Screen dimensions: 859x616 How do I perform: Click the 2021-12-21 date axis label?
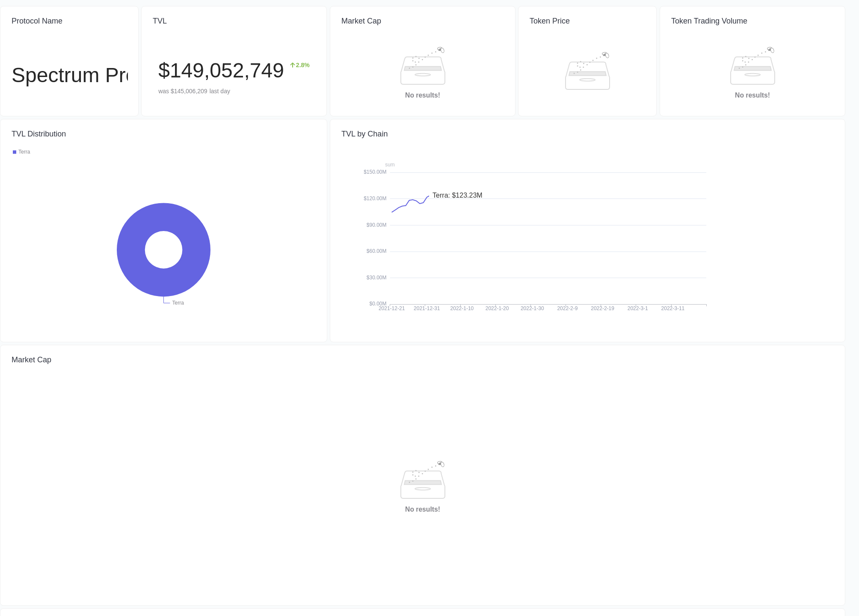click(x=391, y=308)
